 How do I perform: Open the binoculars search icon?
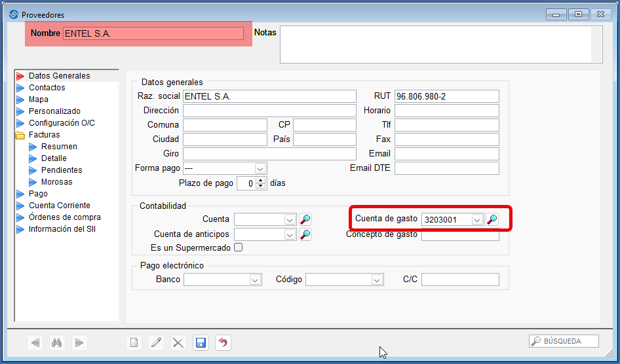(x=57, y=342)
